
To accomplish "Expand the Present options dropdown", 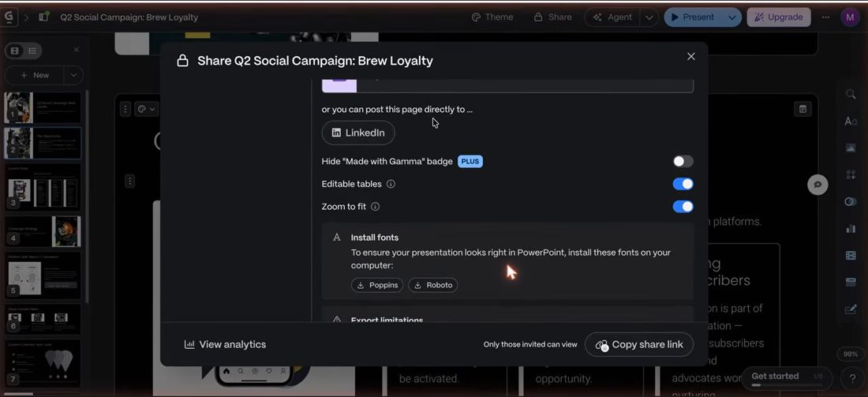I will [x=731, y=17].
